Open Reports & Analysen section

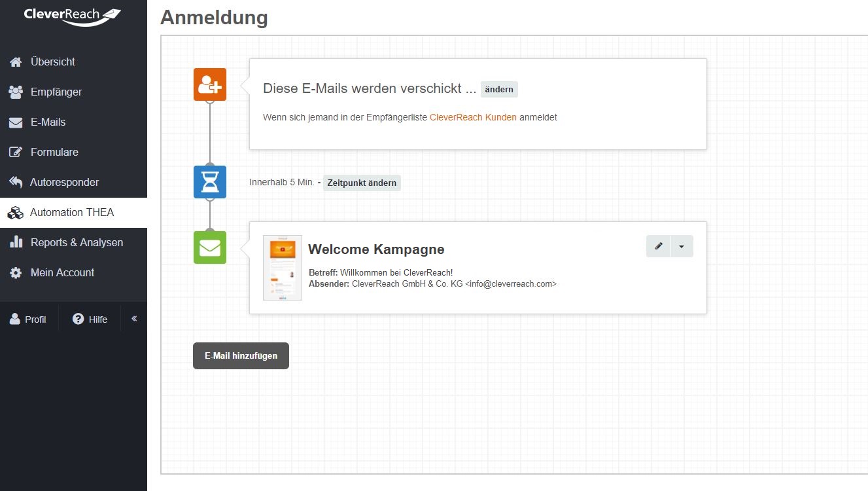pos(73,243)
